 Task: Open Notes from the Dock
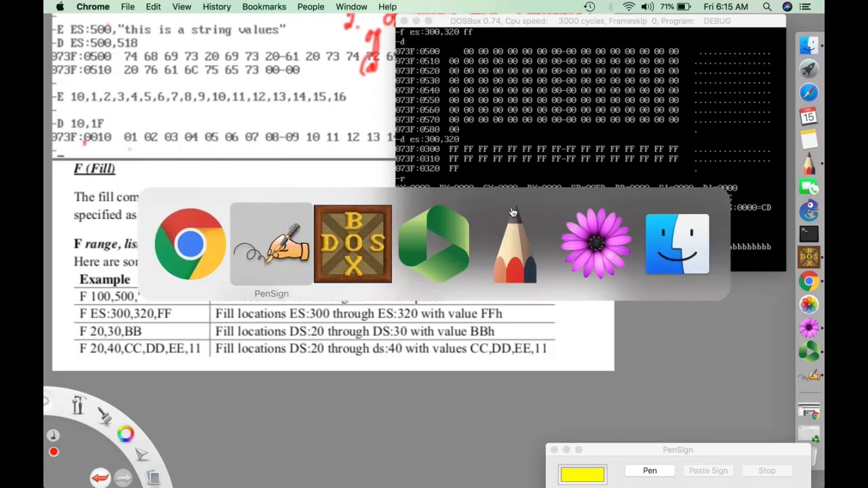point(809,140)
